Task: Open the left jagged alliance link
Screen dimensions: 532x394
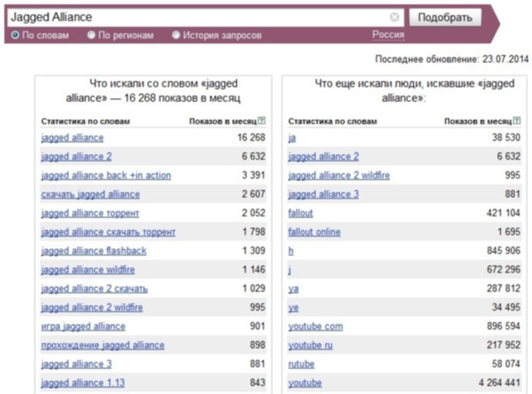Action: tap(72, 138)
